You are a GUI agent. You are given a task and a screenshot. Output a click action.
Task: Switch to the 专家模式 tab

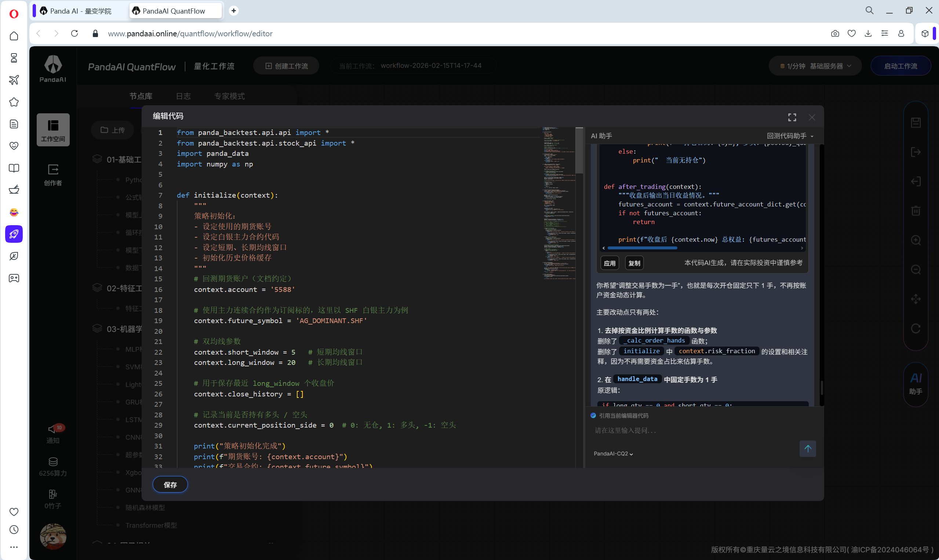coord(230,96)
